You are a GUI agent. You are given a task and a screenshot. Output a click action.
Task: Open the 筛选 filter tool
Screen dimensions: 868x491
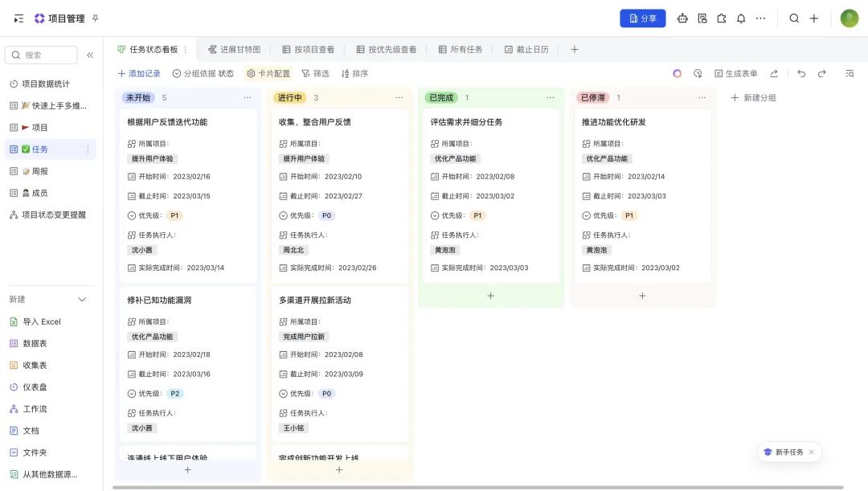click(315, 73)
